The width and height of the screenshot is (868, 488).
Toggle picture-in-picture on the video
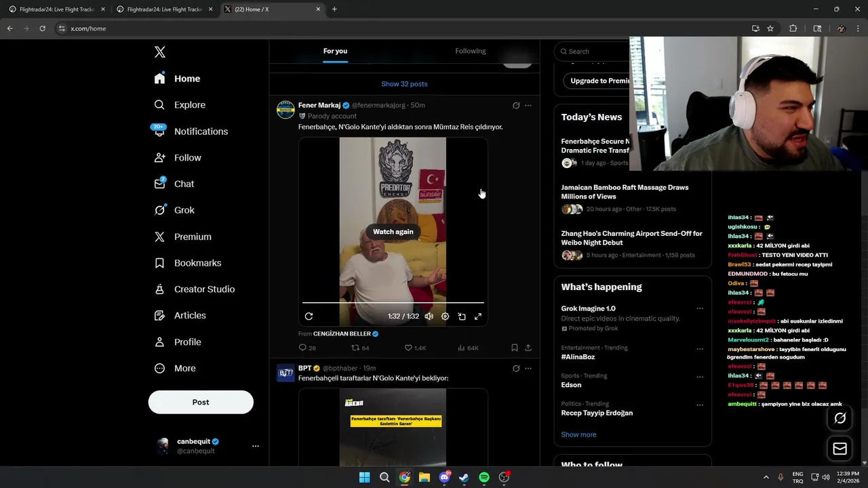click(462, 317)
